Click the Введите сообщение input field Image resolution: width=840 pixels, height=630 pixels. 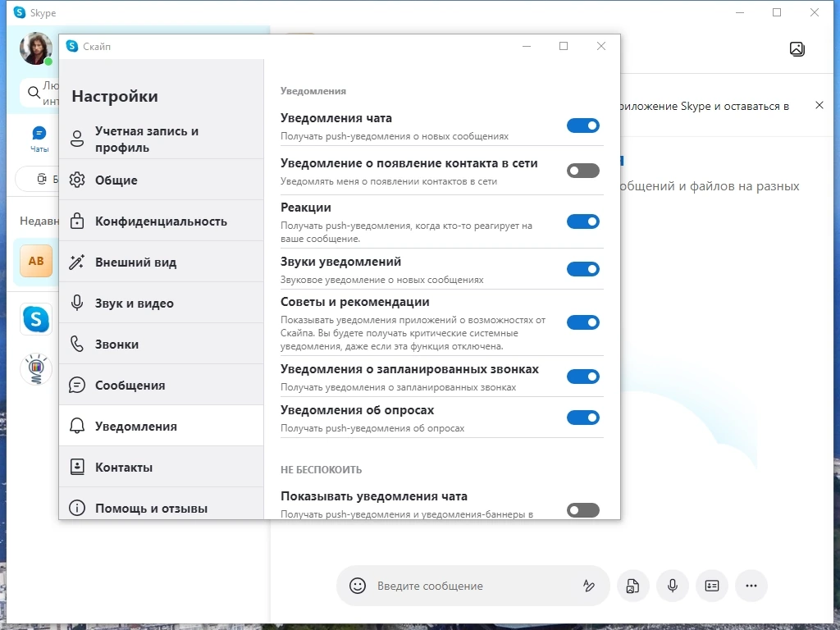[x=474, y=586]
